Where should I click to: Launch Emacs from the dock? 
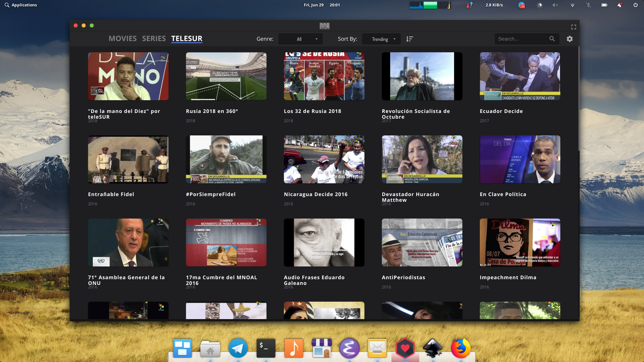click(x=350, y=348)
